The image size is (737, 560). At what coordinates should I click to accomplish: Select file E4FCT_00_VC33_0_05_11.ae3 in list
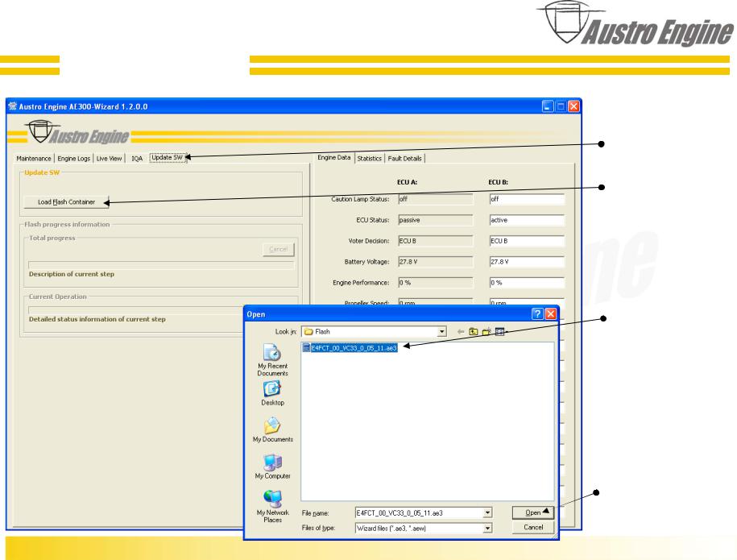350,348
